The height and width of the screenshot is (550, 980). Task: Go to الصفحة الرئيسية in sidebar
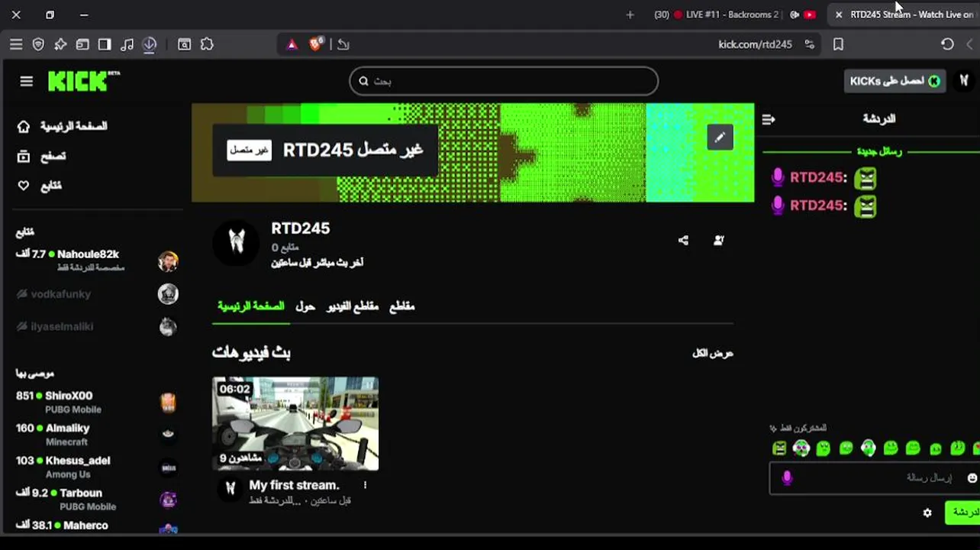tap(63, 126)
